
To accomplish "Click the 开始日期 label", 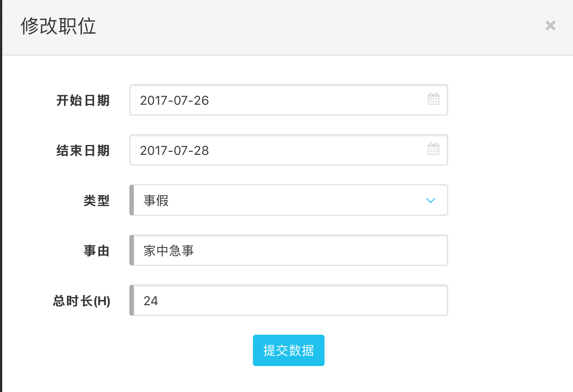I will pos(83,100).
